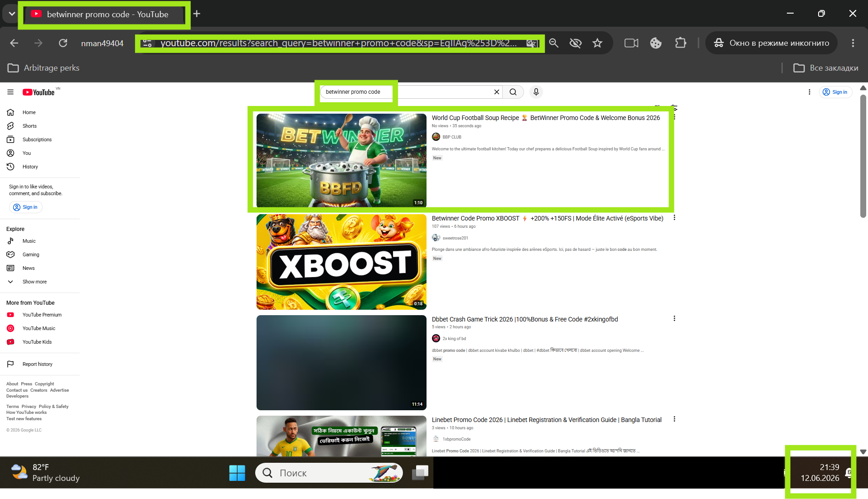Clear the YouTube search box with X
Image resolution: width=868 pixels, height=499 pixels.
tap(497, 92)
